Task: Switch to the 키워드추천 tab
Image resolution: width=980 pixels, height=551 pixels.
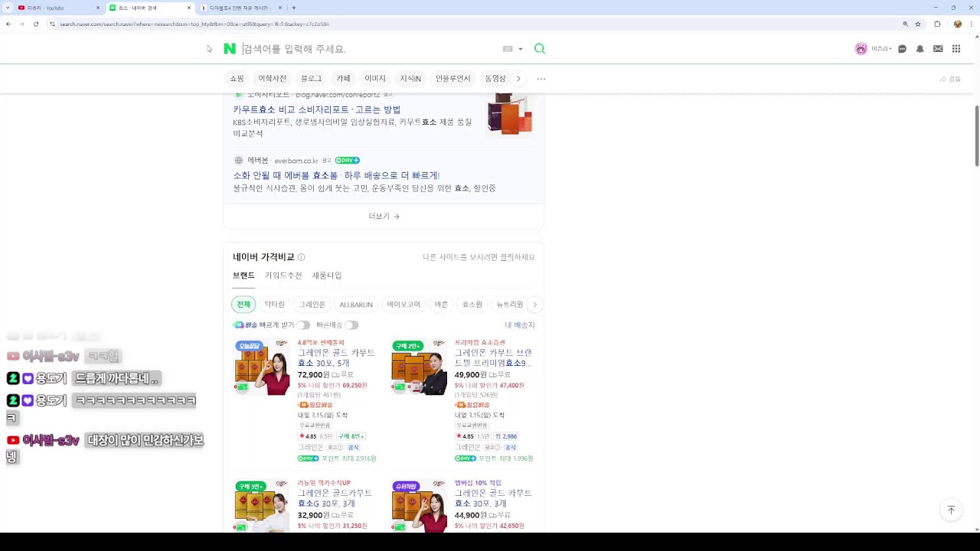Action: coord(283,275)
